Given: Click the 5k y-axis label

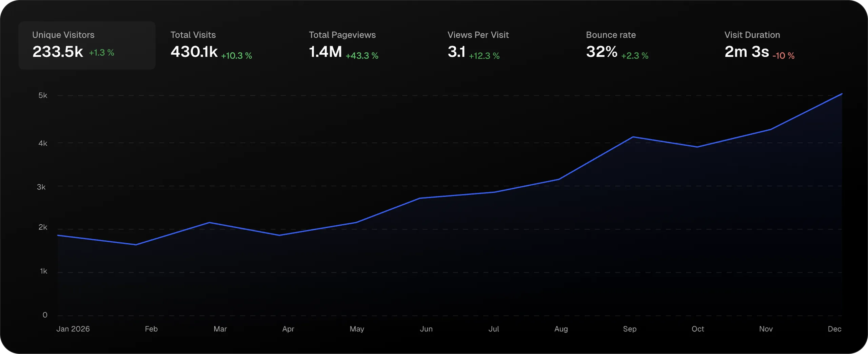Looking at the screenshot, I should [x=43, y=95].
